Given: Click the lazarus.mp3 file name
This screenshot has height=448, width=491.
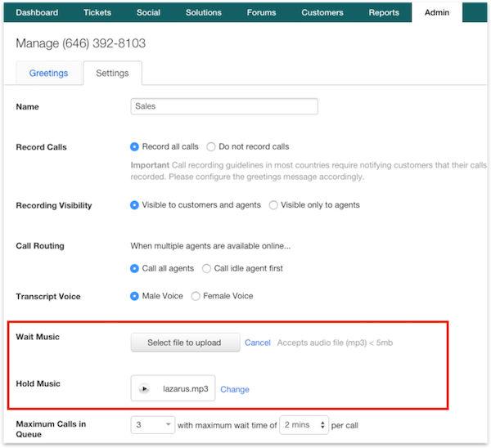Looking at the screenshot, I should (186, 388).
